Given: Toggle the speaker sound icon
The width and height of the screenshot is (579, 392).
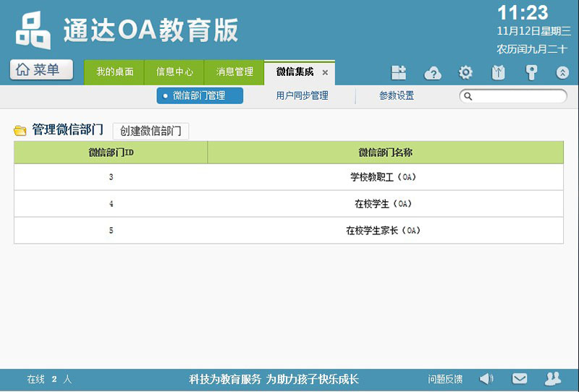Looking at the screenshot, I should pyautogui.click(x=486, y=378).
